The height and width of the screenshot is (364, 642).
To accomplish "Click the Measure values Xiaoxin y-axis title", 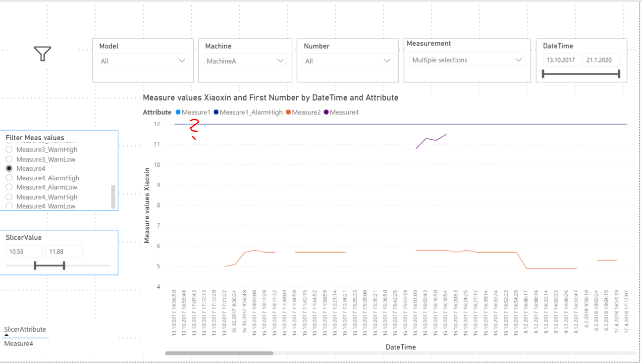I will [x=147, y=206].
